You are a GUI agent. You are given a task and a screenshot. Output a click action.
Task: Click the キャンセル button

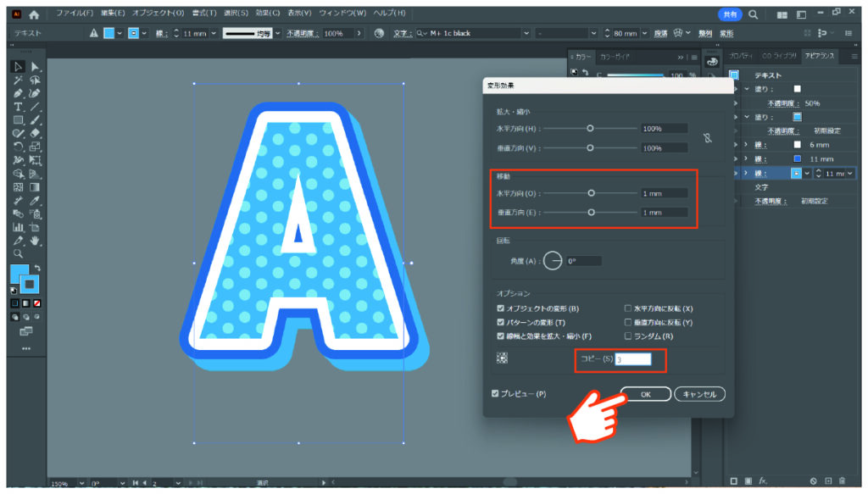pos(699,394)
